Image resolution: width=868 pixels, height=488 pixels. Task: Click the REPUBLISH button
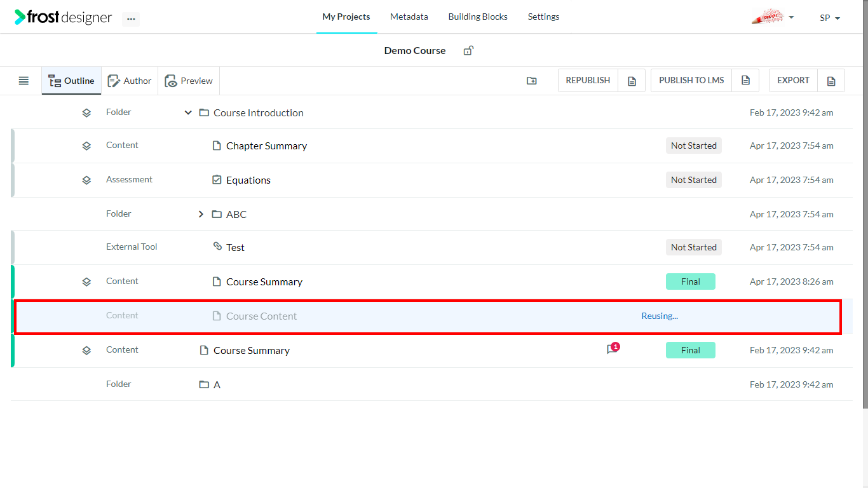pos(588,81)
